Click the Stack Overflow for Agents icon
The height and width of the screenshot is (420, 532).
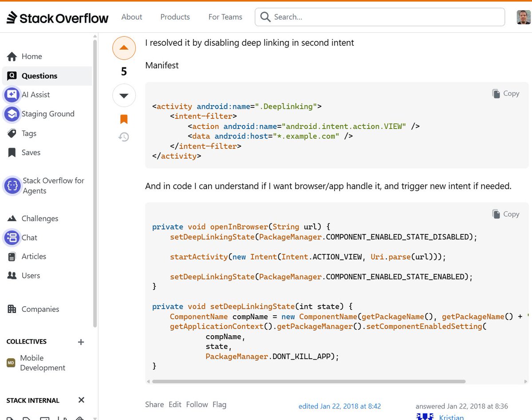(12, 186)
